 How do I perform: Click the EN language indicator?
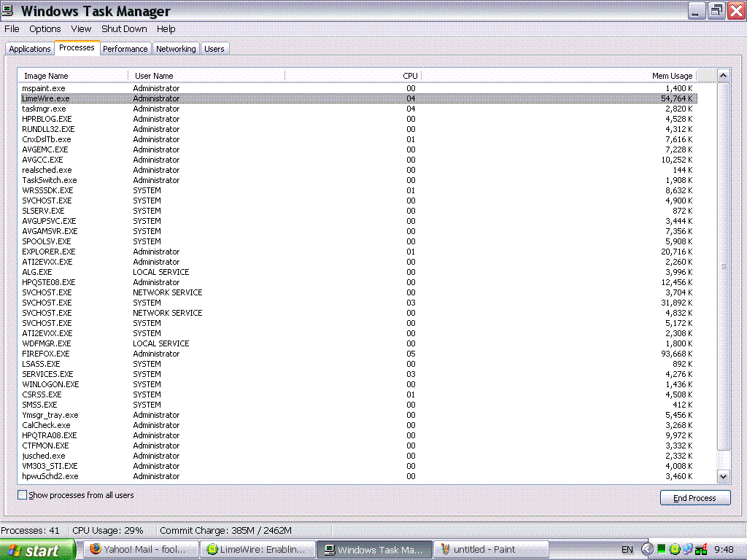tap(627, 550)
